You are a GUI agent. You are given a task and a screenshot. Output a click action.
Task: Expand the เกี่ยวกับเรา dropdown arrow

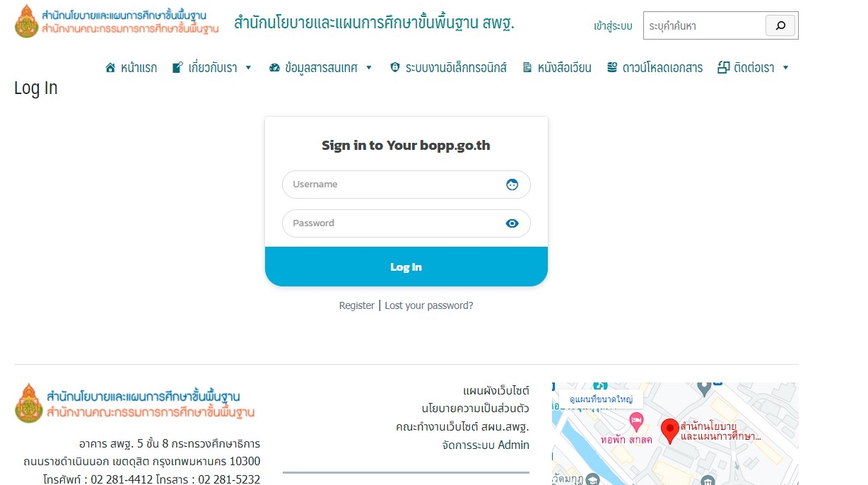[x=248, y=68]
